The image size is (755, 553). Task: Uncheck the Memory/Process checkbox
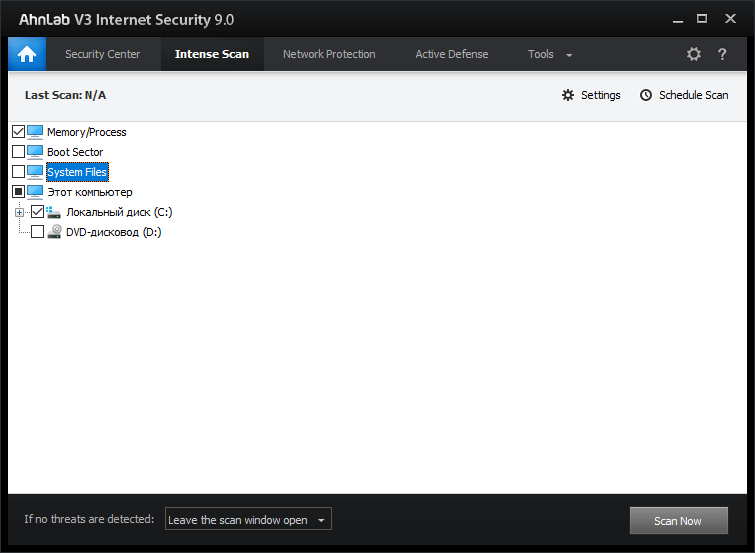[x=18, y=132]
